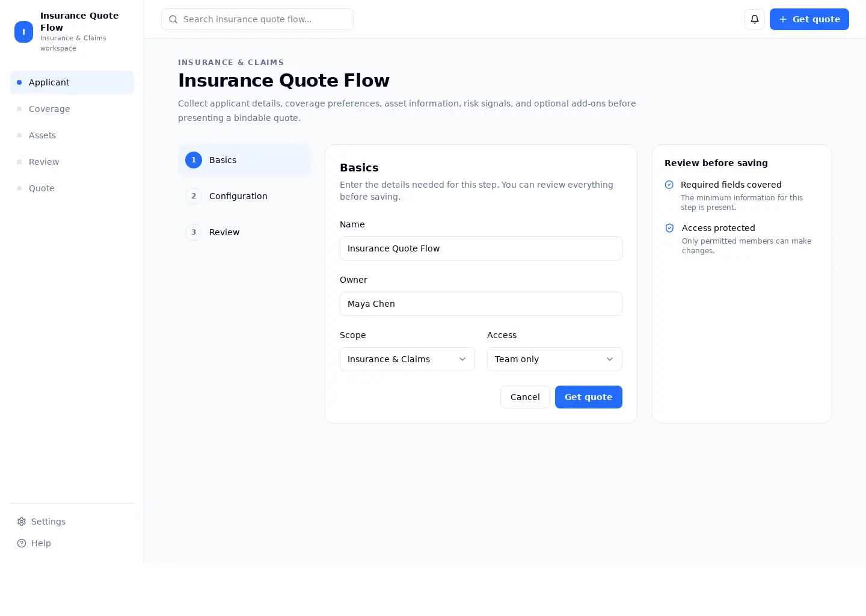
Task: Open the Scope dropdown
Action: (407, 359)
